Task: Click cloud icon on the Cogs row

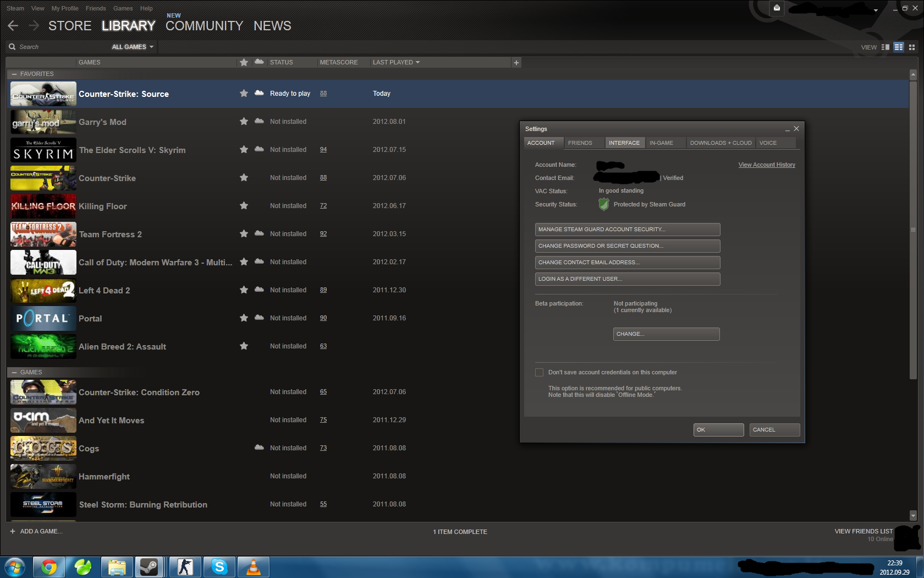Action: pos(259,448)
